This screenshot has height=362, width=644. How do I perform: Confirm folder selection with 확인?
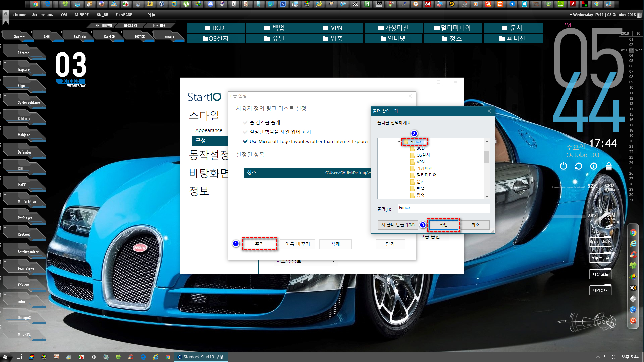pyautogui.click(x=443, y=225)
